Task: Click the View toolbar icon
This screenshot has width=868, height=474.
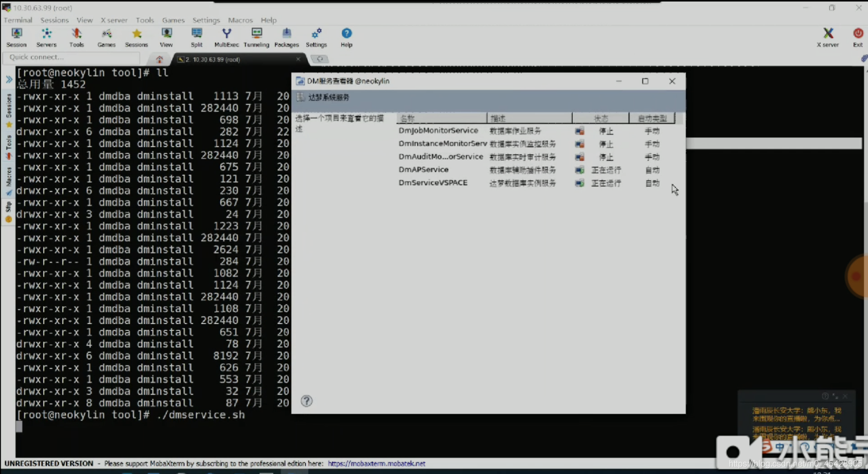Action: tap(166, 37)
